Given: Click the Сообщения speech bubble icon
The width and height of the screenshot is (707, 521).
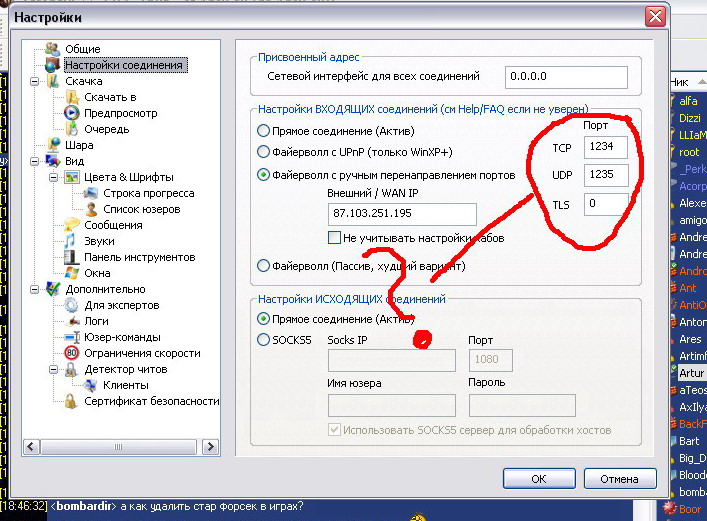Looking at the screenshot, I should (x=72, y=225).
